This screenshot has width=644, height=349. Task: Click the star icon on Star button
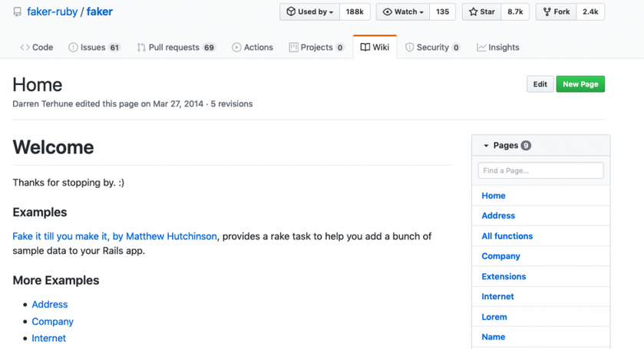(473, 12)
